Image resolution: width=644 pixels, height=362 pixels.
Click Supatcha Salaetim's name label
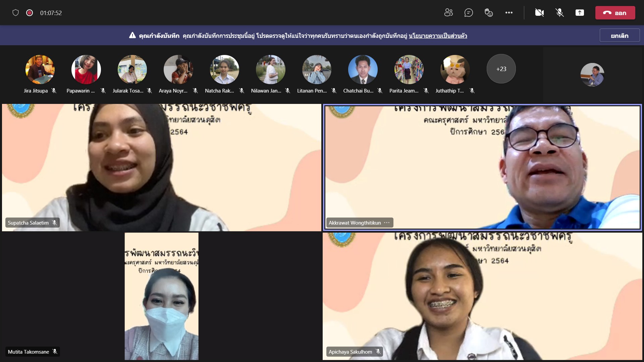(28, 223)
